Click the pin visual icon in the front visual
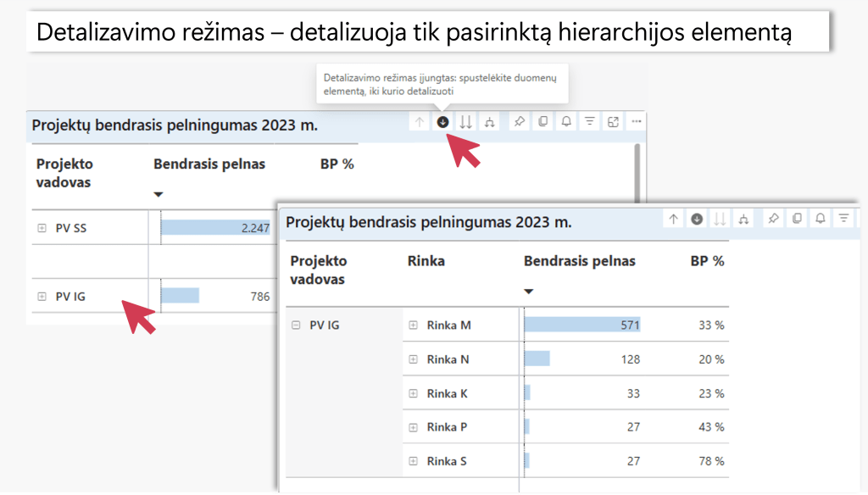 (772, 219)
